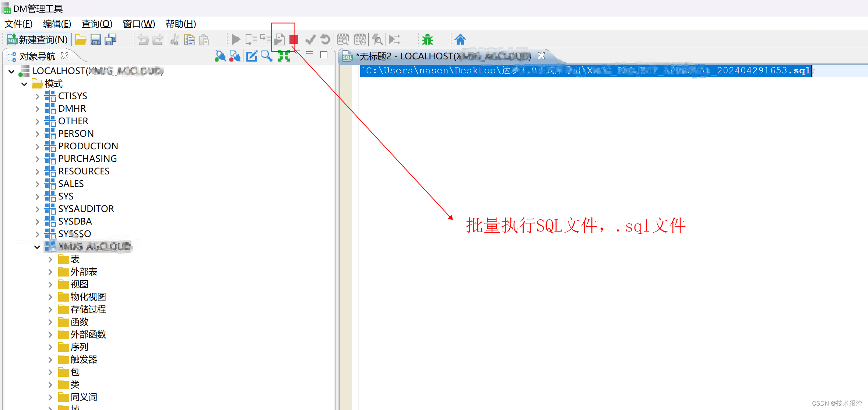Viewport: 868px width, 410px height.
Task: Expand the XMUG_ASCLOUD schema node
Action: tap(35, 246)
